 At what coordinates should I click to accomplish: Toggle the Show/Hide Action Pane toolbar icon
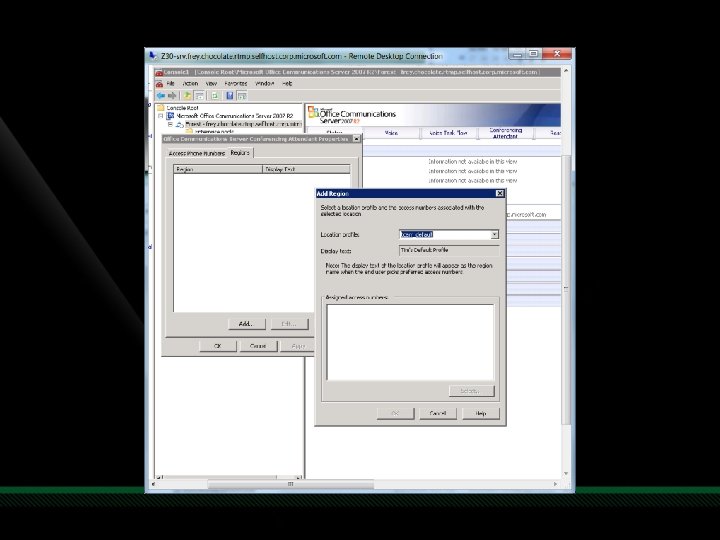click(x=242, y=96)
